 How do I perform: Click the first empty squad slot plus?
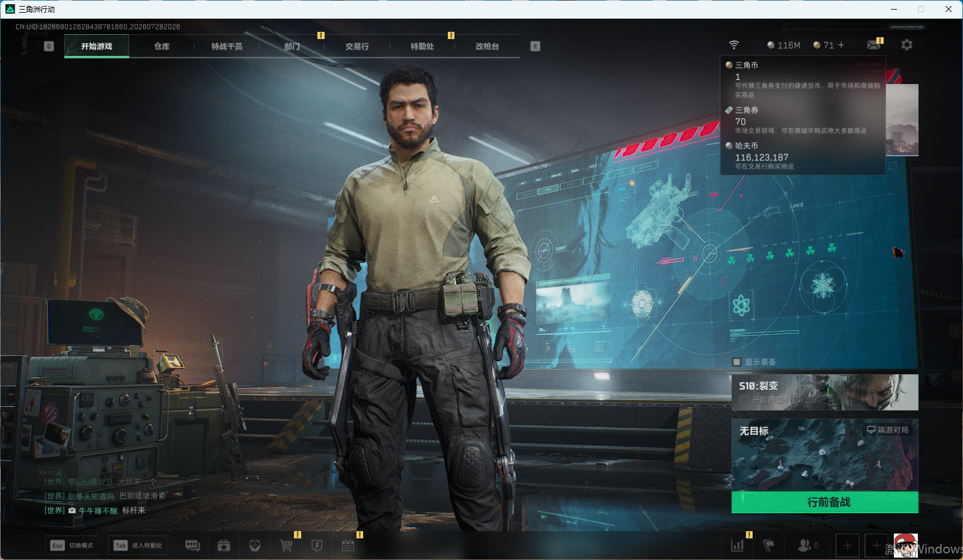tap(848, 546)
